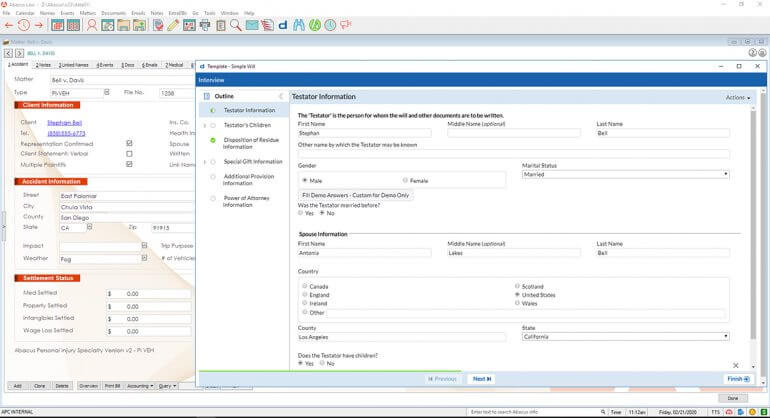Open the Weather field lookup
The width and height of the screenshot is (770, 418).
coord(144,258)
